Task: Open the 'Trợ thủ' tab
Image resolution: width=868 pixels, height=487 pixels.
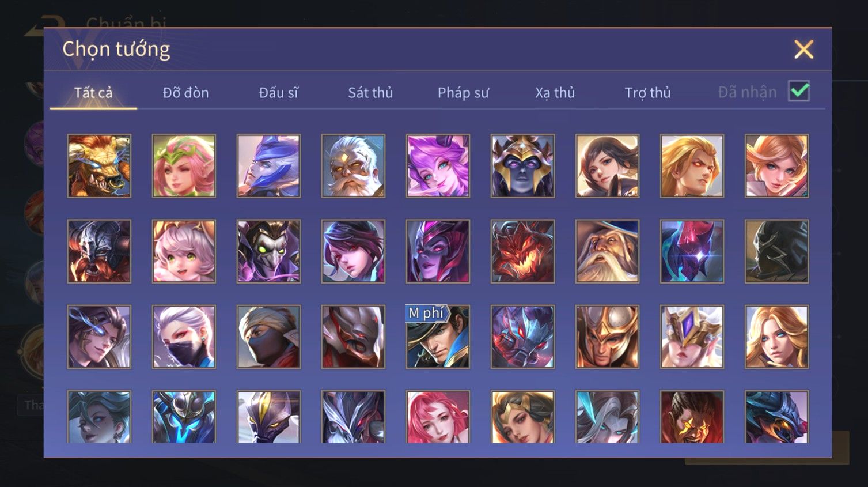Action: pyautogui.click(x=648, y=92)
